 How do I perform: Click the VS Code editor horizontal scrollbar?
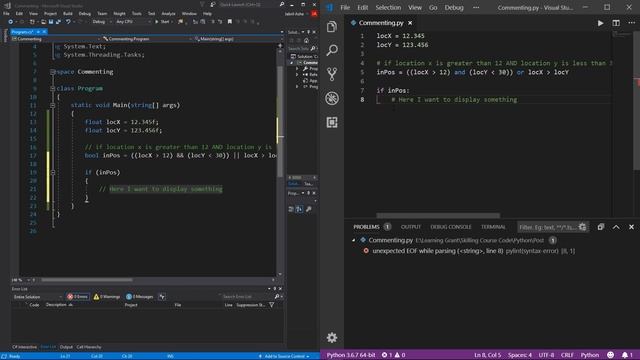[x=438, y=216]
